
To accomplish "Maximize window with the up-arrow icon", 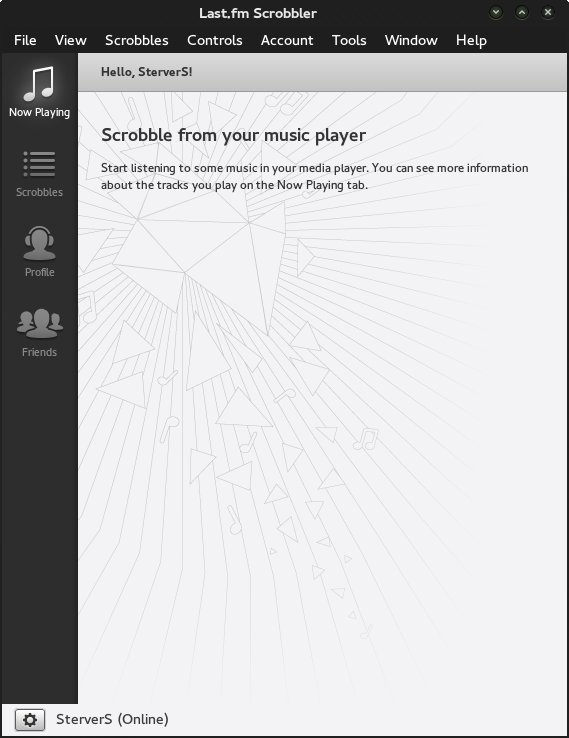I will tap(522, 12).
